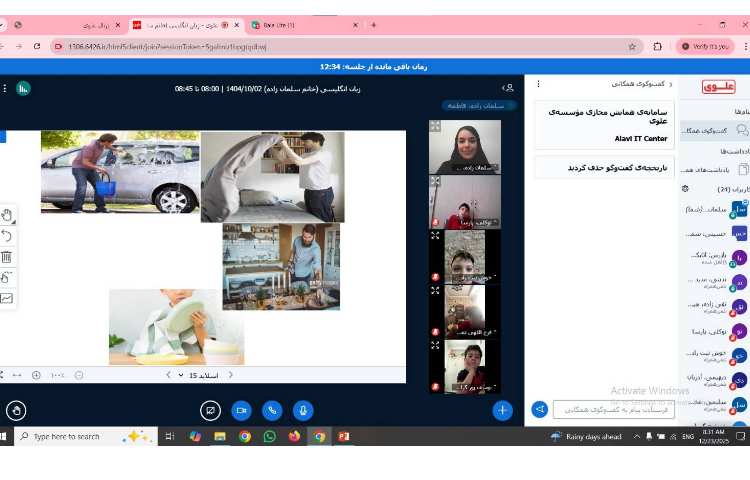Open Task View on the taskbar
The height and width of the screenshot is (480, 750).
(169, 436)
